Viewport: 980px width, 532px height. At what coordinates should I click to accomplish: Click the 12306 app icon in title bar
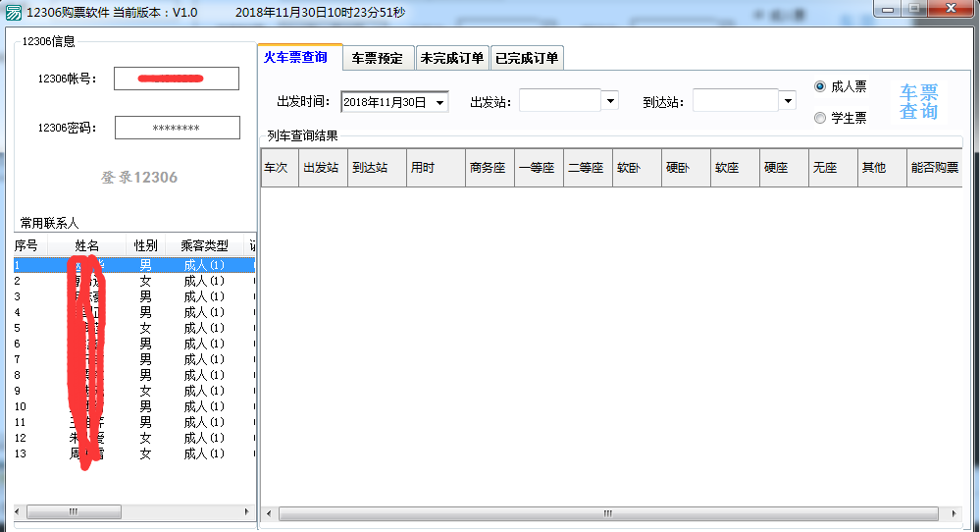pos(13,13)
